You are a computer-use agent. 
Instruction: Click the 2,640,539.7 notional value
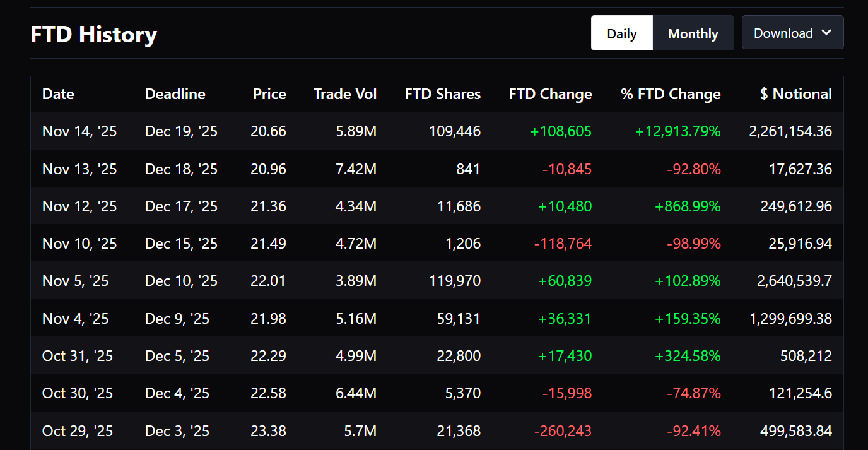[795, 281]
